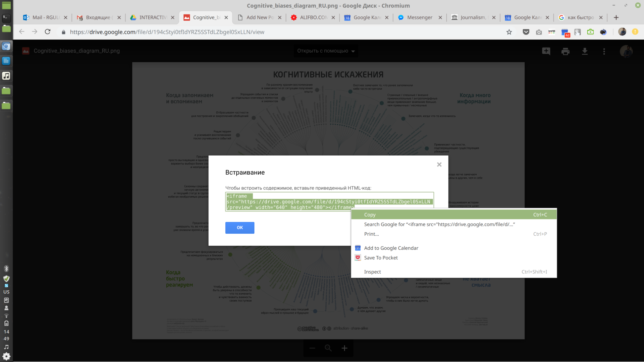Select Search Google for iframe entry
Screen dimensions: 644x362
pyautogui.click(x=454, y=224)
